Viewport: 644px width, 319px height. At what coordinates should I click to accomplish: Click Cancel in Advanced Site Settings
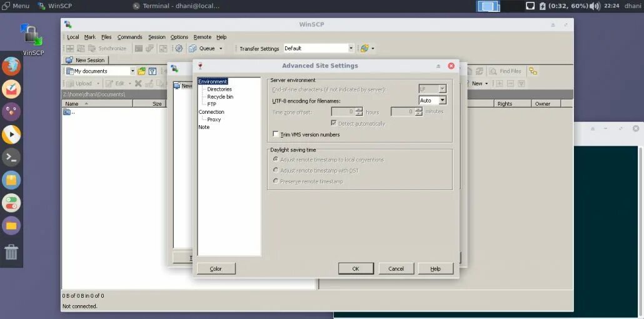[x=396, y=269]
